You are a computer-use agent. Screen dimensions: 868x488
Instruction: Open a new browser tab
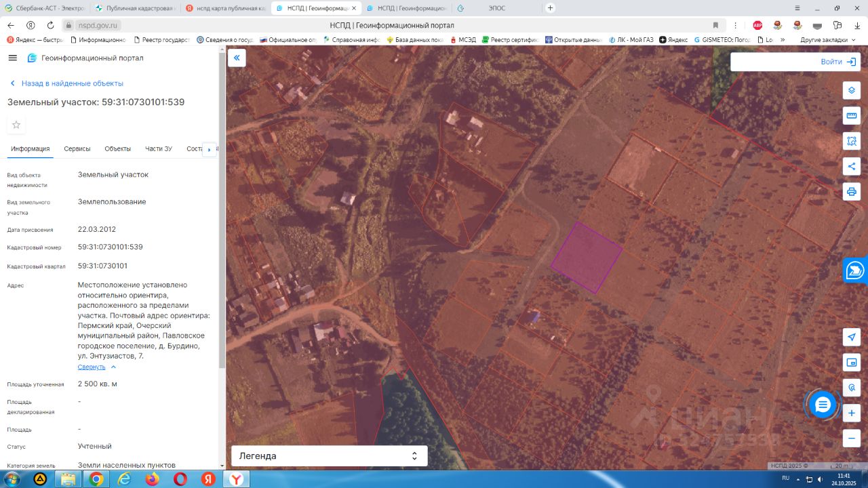pos(550,8)
